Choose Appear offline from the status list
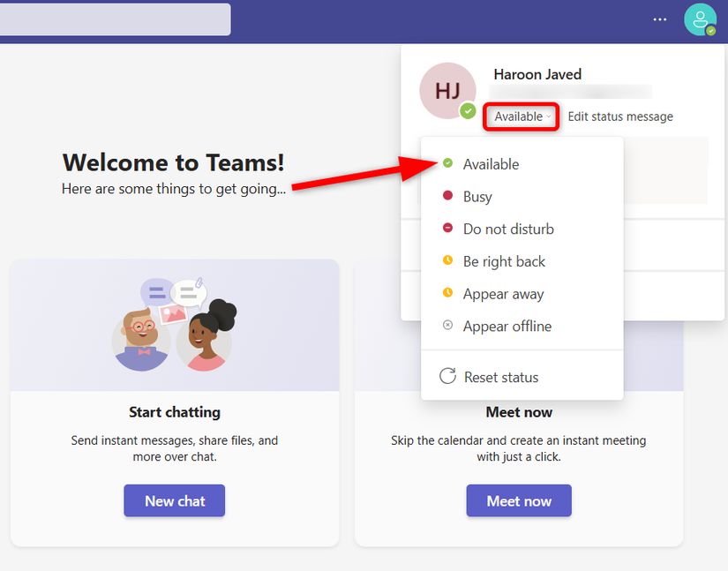728x571 pixels. (507, 326)
